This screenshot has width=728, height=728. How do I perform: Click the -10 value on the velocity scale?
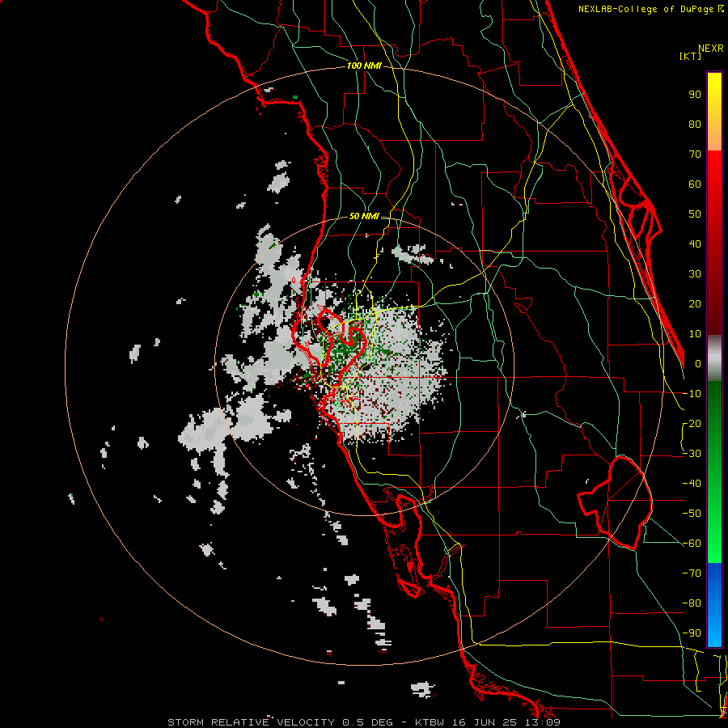pyautogui.click(x=692, y=394)
